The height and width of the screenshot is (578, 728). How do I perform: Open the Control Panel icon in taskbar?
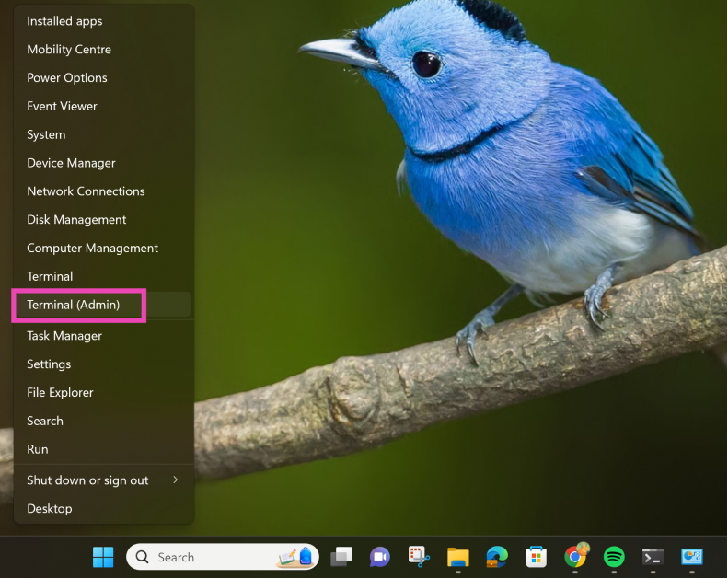692,557
